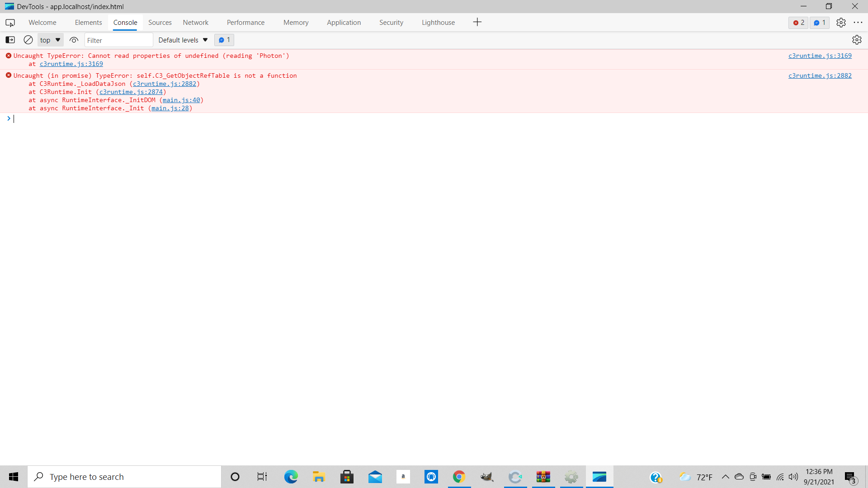Open the Sources tab
The height and width of the screenshot is (488, 868).
[x=160, y=23]
